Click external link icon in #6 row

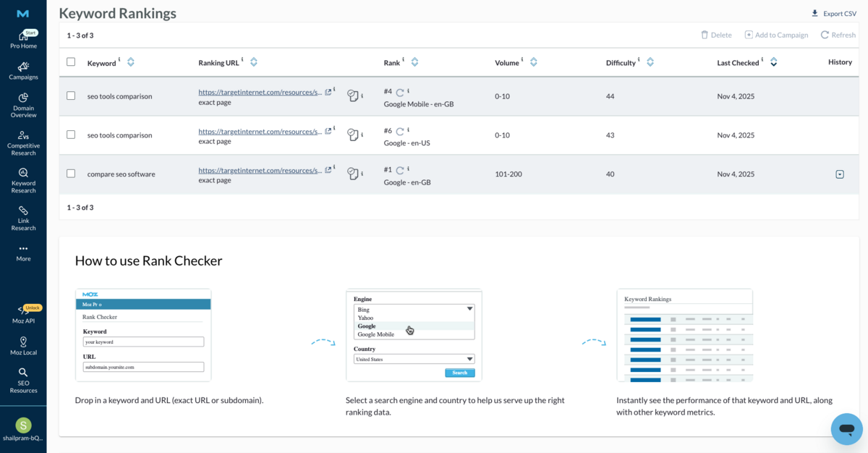coord(328,131)
